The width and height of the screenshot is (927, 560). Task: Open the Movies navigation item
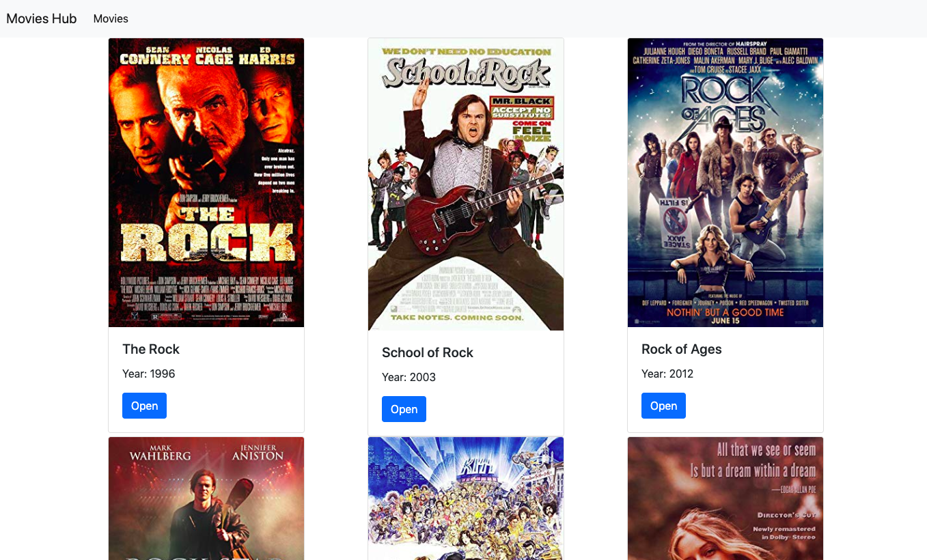coord(111,18)
